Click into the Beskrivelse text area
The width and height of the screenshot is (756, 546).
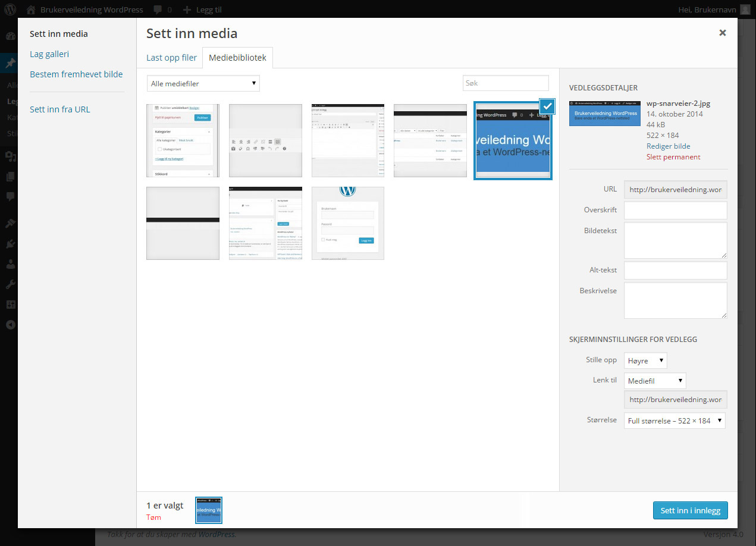675,300
